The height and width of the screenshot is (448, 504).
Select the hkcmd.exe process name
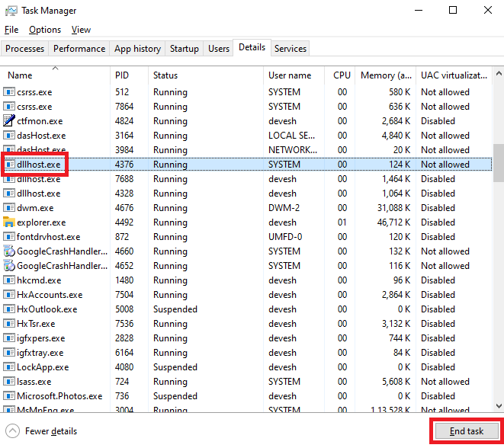(39, 280)
